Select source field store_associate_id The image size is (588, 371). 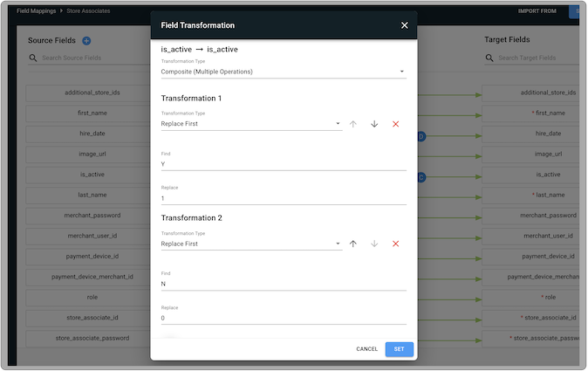coord(88,318)
